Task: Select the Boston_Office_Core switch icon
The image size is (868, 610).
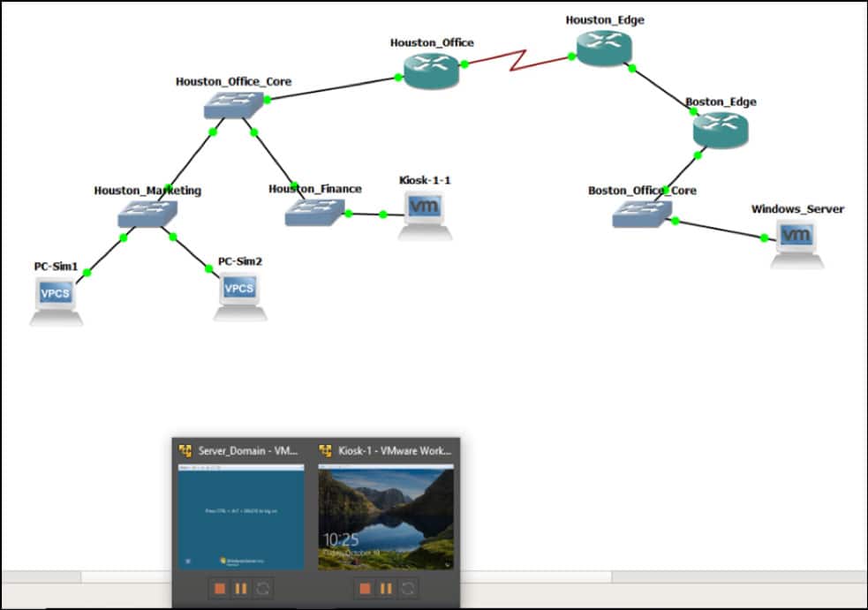Action: [642, 213]
